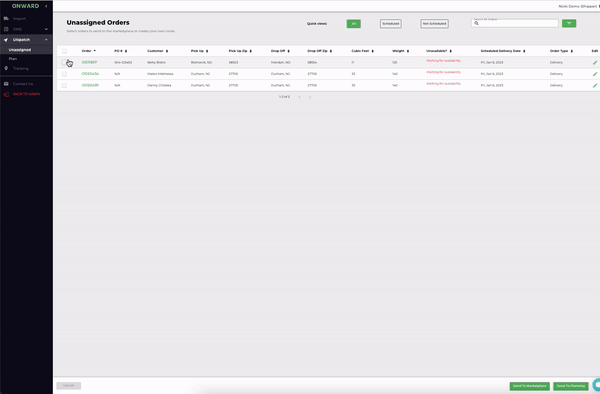
Task: Click Waiting for availability in first row
Action: pos(443,61)
